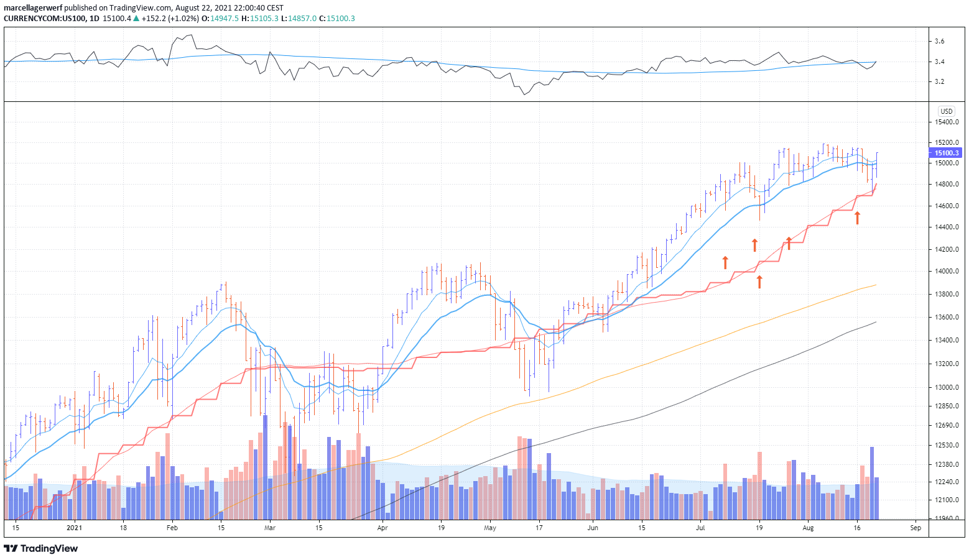Click the 13000.0 price axis label

[946, 387]
